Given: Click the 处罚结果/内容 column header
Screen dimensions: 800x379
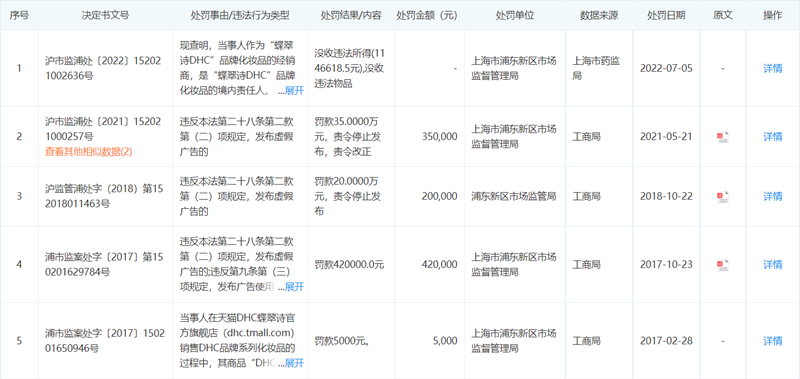Looking at the screenshot, I should click(x=351, y=15).
